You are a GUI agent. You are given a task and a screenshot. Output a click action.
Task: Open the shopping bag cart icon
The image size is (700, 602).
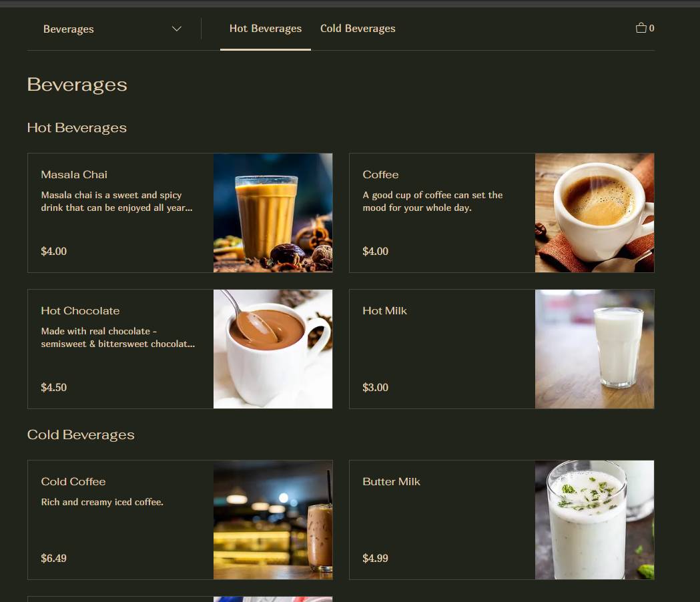coord(645,28)
